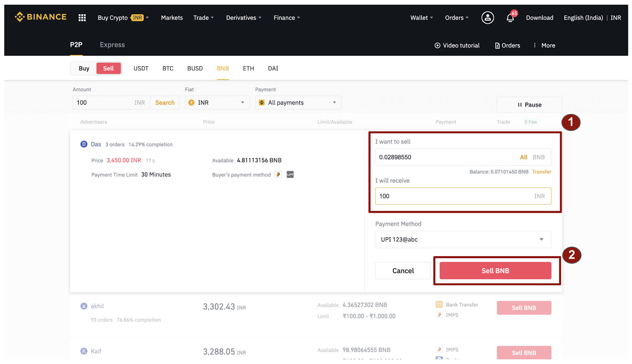The image size is (632, 364).
Task: Click the All payments icon
Action: 261,103
